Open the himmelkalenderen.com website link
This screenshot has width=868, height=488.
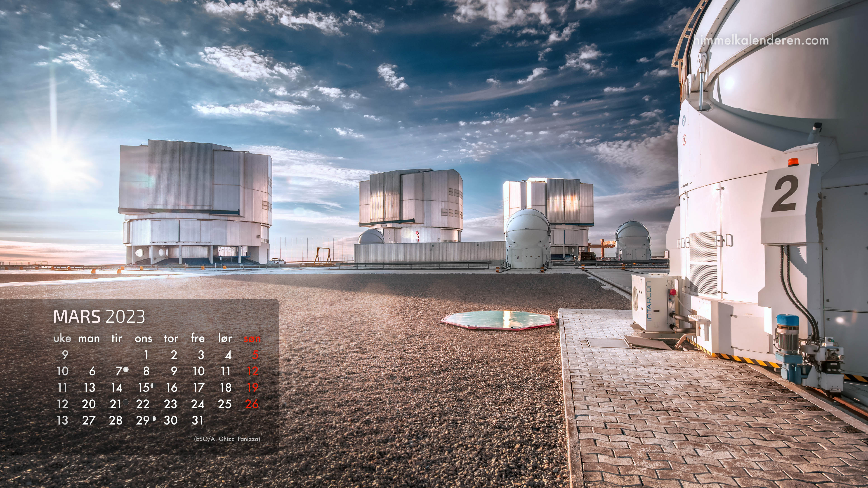[x=761, y=40]
